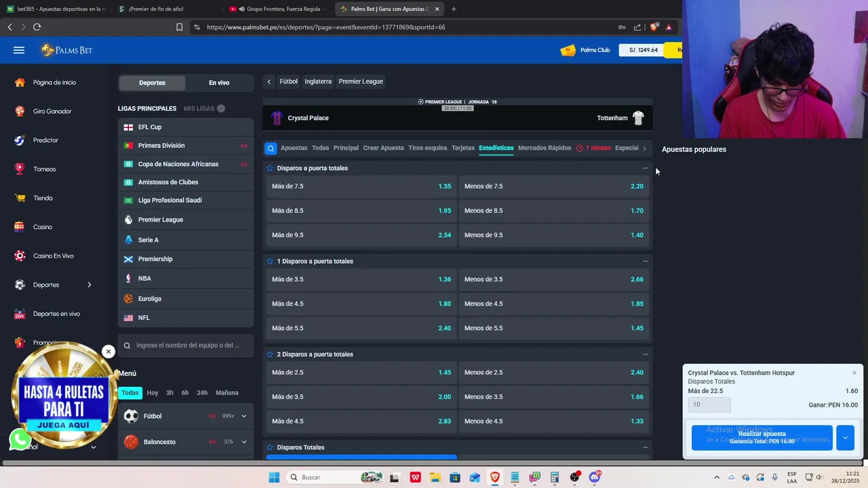Expand the Fútbol sport dropdown
This screenshot has width=868, height=488.
[243, 416]
